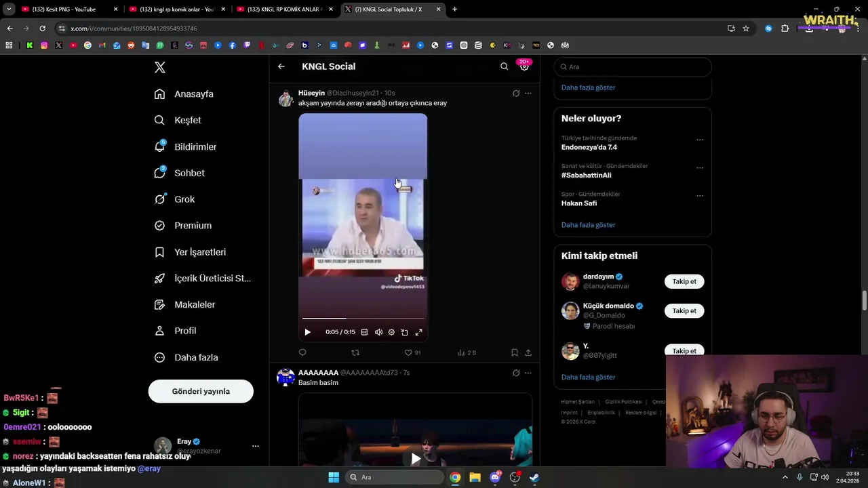Bookmark this page with star icon

point(746,28)
